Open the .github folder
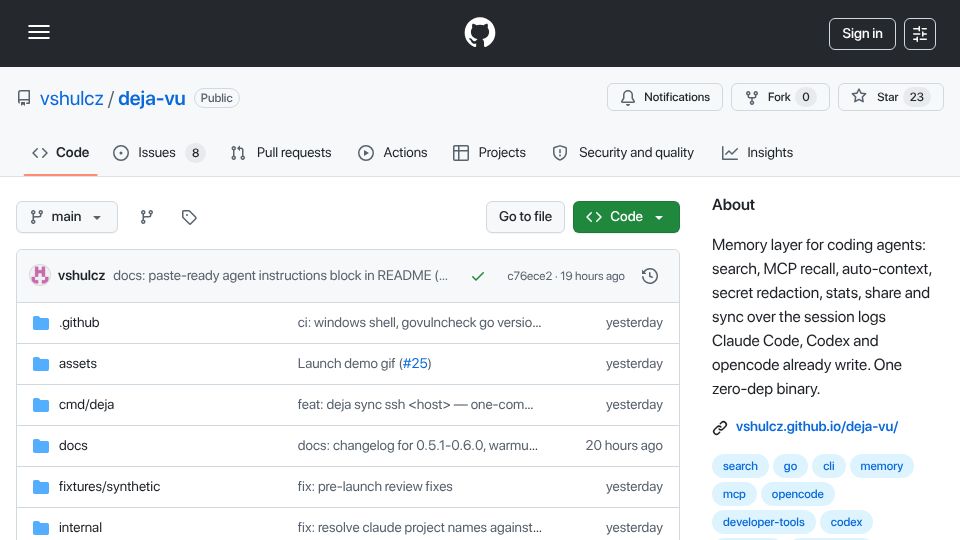 pyautogui.click(x=79, y=323)
